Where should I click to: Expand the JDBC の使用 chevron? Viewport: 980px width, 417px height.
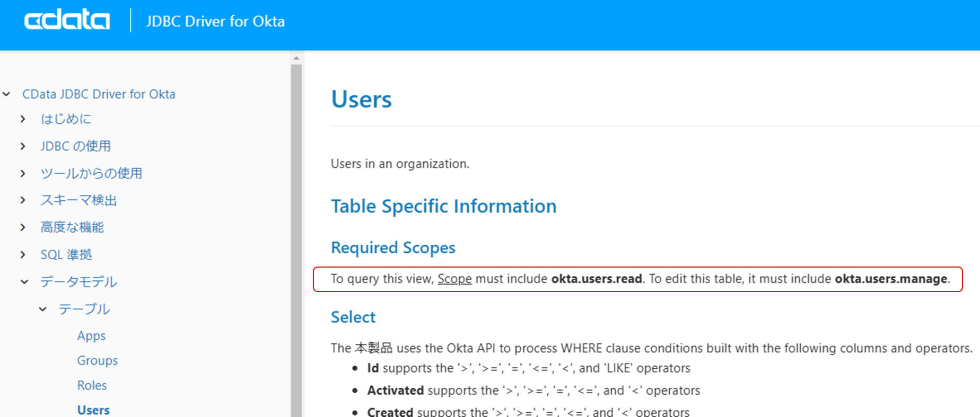pyautogui.click(x=23, y=146)
